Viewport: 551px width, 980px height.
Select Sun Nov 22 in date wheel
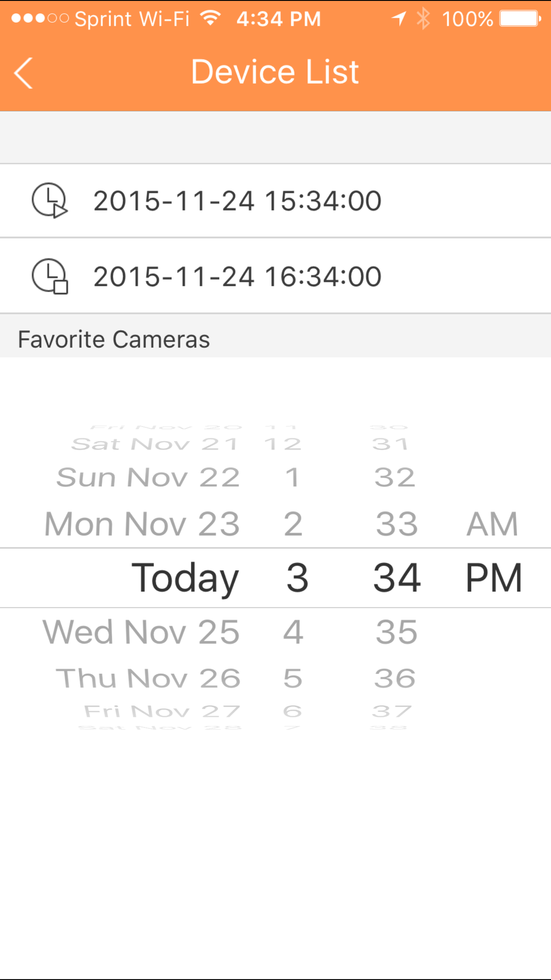click(x=148, y=477)
